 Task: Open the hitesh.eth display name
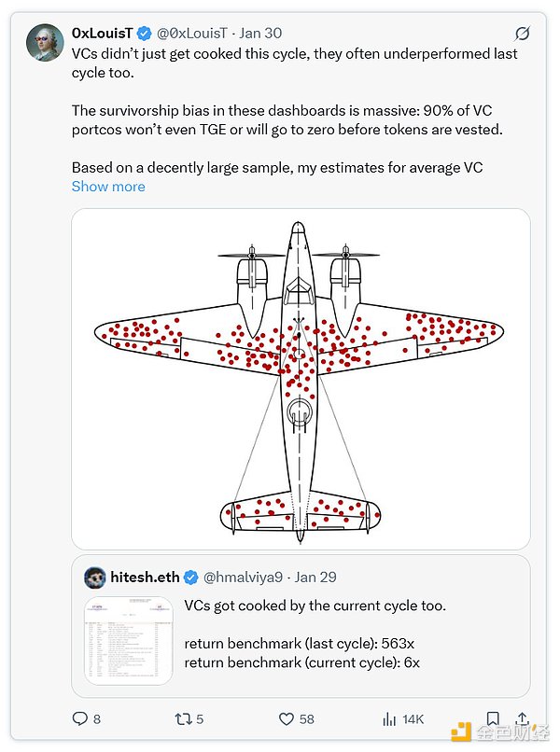point(144,578)
